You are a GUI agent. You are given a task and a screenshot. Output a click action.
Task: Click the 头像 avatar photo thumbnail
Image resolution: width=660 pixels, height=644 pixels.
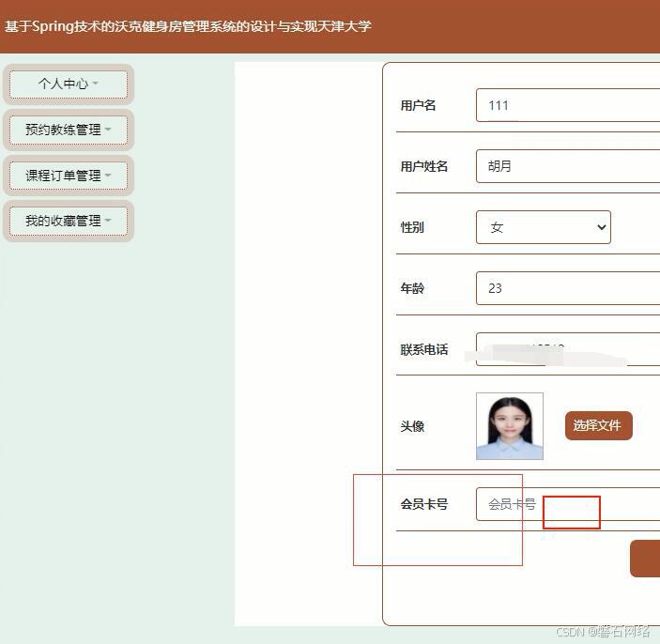[x=509, y=426]
